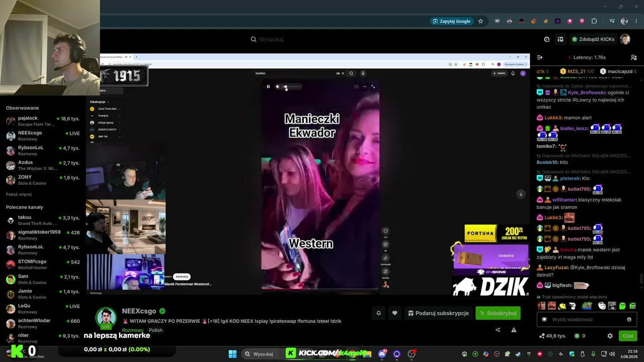Viewport: 644px width, 362px height.
Task: Open Steam icon in system tray
Action: point(518,354)
